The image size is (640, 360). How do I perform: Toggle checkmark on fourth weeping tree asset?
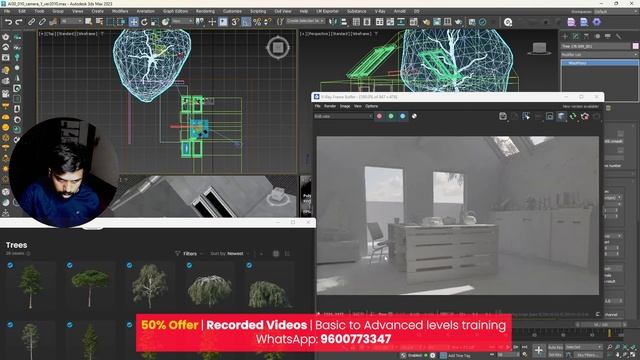point(189,265)
